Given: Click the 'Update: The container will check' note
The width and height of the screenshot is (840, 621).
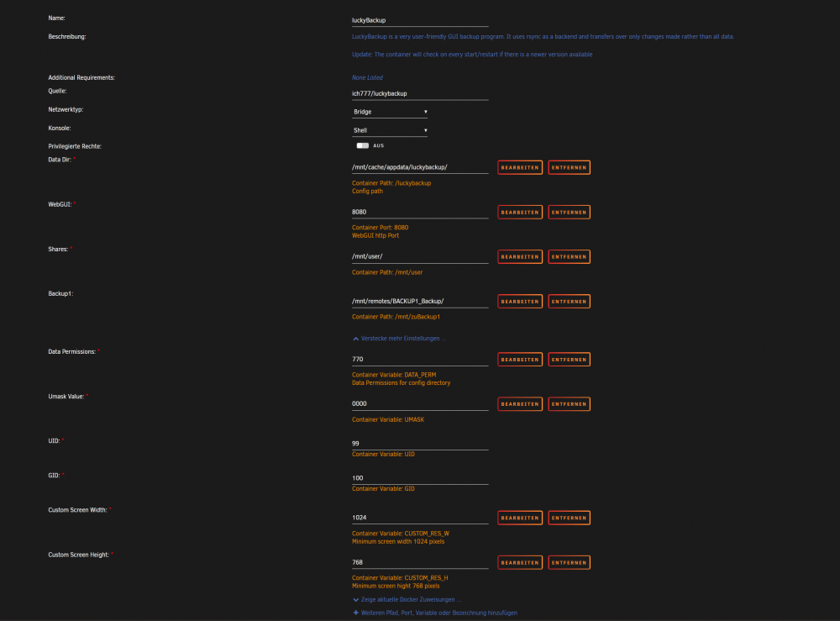Looking at the screenshot, I should tap(472, 55).
